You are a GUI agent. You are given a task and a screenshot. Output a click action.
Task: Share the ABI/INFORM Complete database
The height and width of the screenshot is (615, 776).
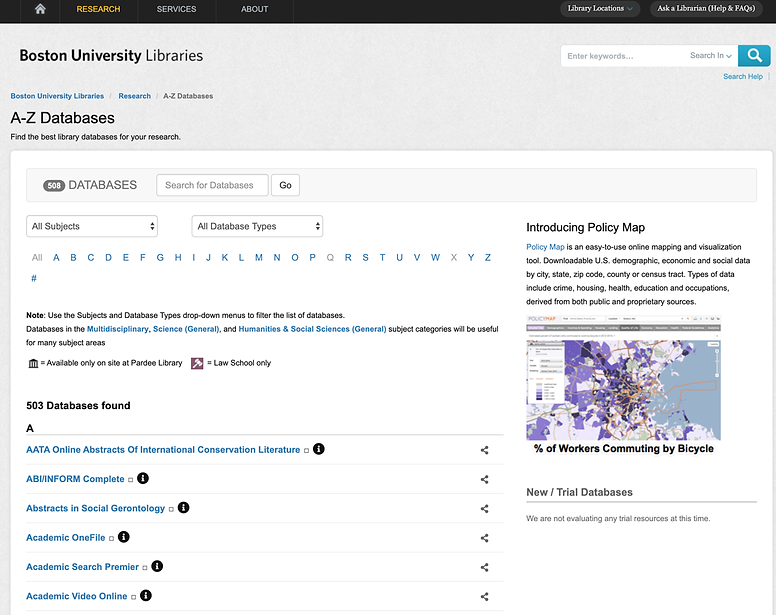point(485,479)
